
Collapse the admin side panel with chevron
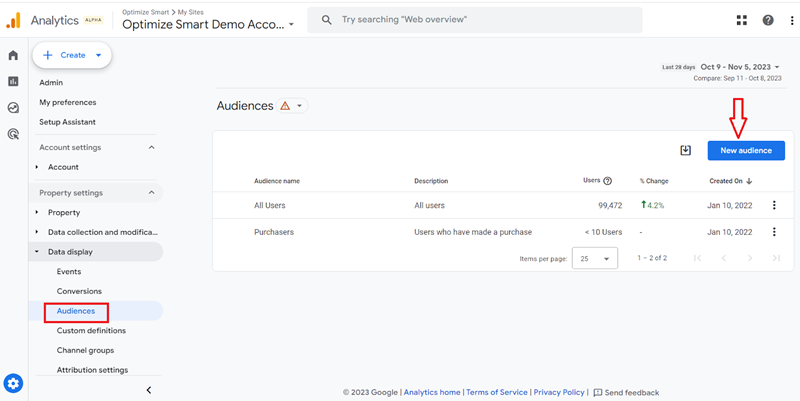148,390
